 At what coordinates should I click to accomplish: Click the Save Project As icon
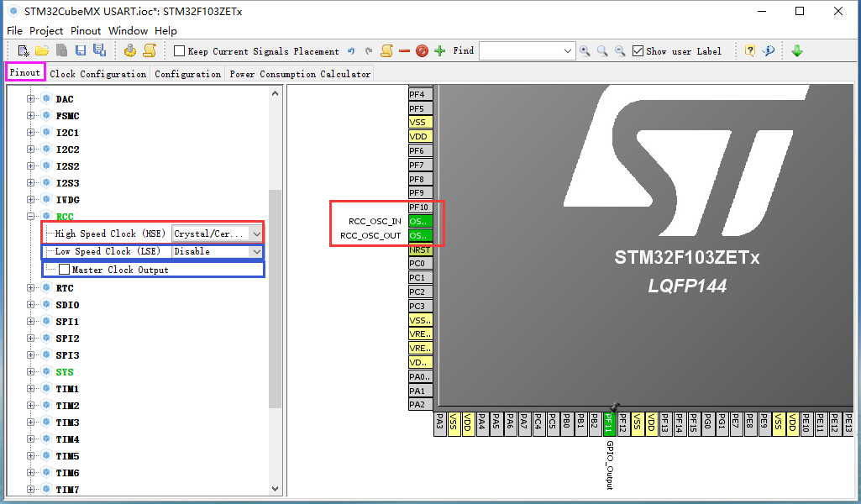pos(99,50)
